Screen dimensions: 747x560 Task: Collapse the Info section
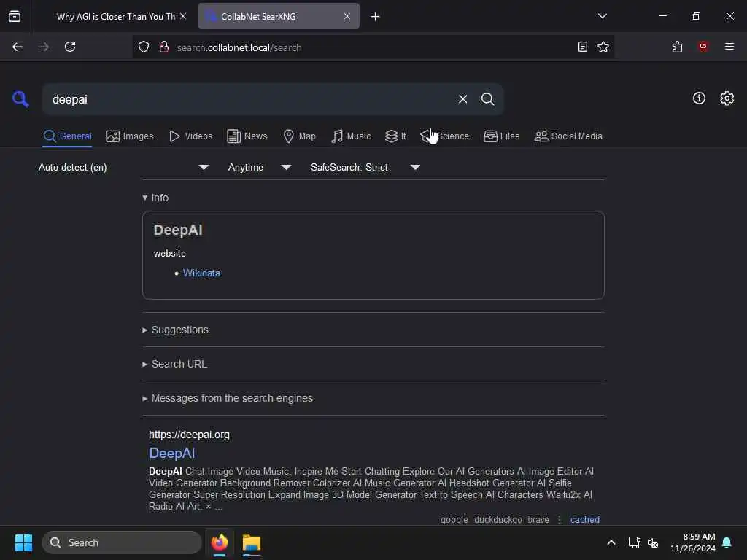(x=155, y=198)
